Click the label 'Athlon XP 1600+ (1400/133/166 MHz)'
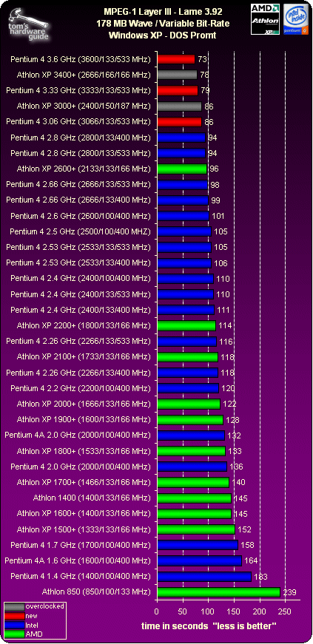 84,513
